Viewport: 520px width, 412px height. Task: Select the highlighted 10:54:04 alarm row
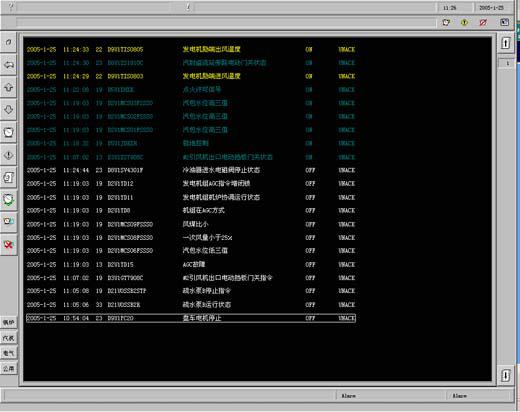click(191, 318)
